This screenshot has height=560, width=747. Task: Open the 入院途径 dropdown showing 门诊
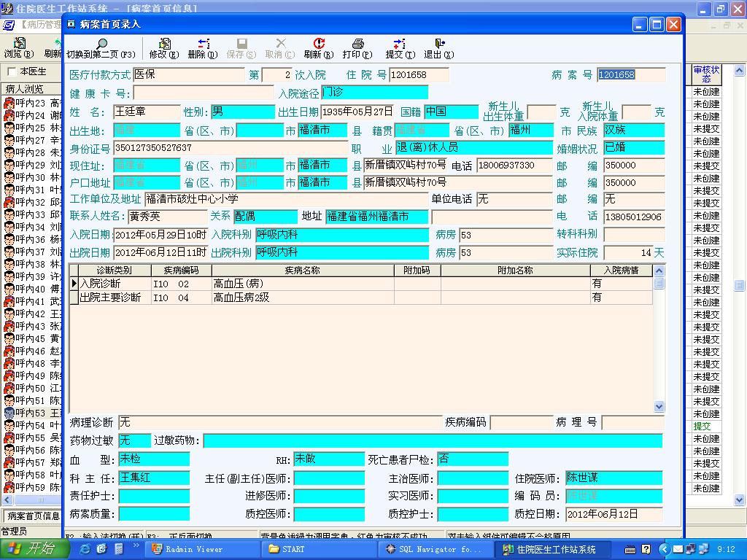pyautogui.click(x=374, y=92)
